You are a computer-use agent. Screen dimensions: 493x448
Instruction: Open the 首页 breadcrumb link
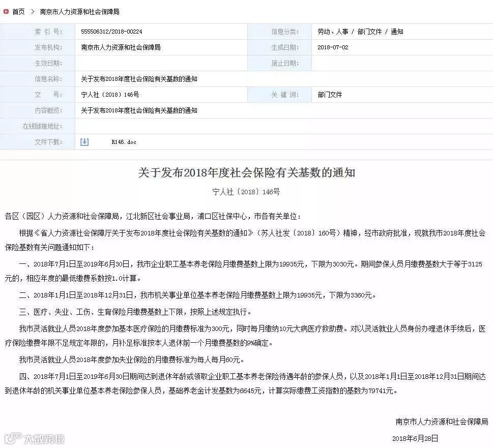pyautogui.click(x=18, y=12)
